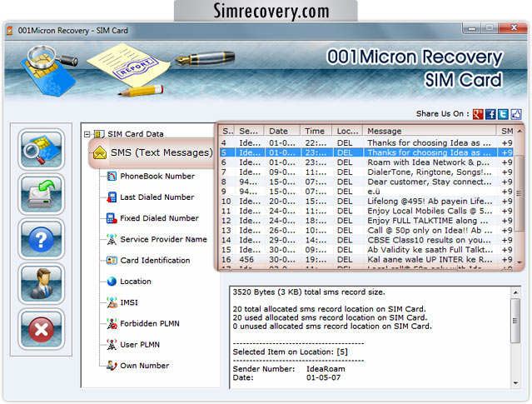Viewport: 532px width, 404px height.
Task: Click the details pane scrollbar thumb
Action: coord(515,321)
